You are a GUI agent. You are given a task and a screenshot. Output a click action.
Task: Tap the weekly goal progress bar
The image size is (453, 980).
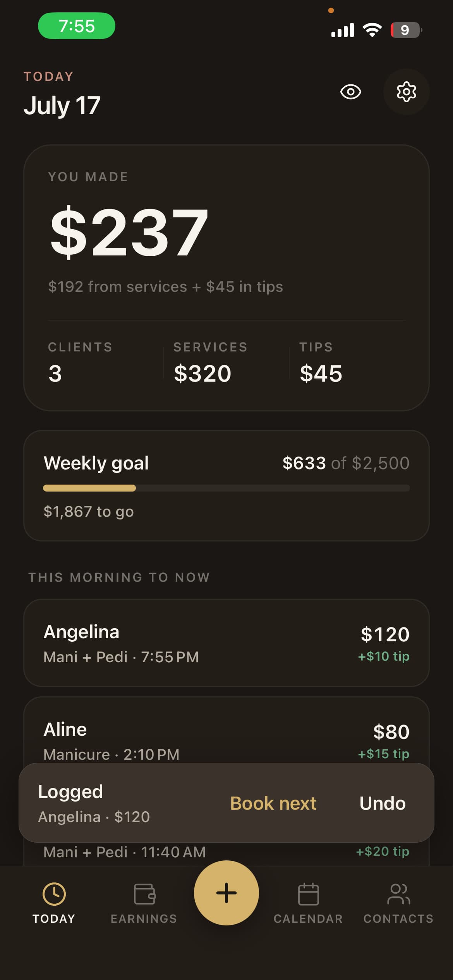coord(226,488)
